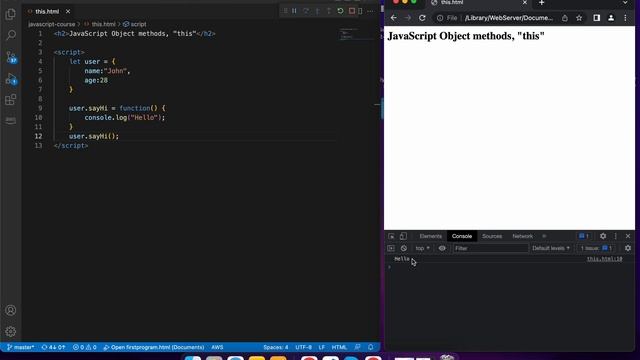640x360 pixels.
Task: Open the Source Control view
Action: 11,57
